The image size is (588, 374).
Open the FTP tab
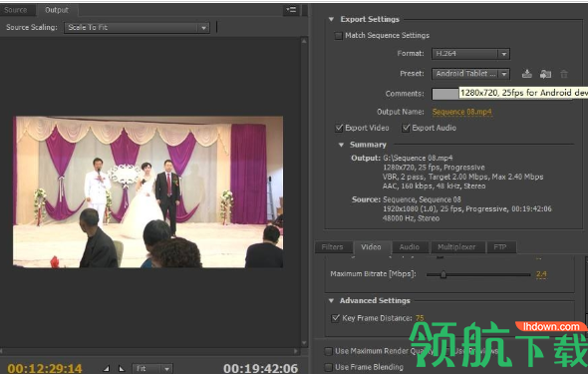click(500, 247)
